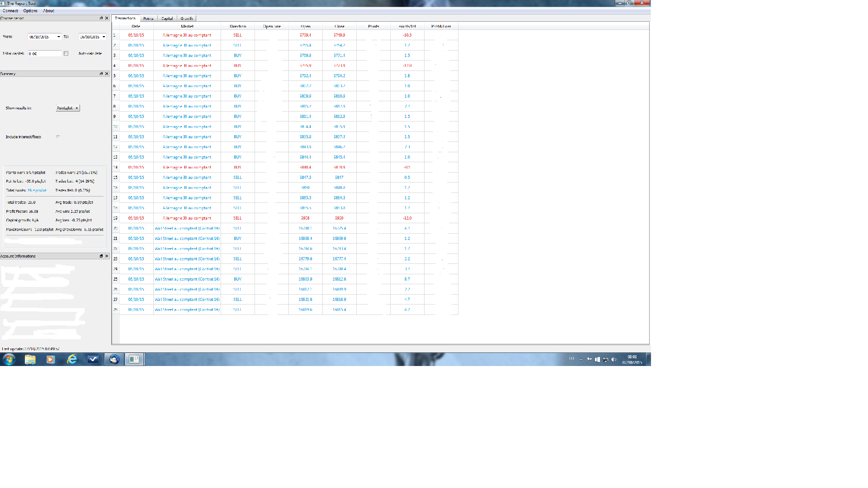Switch to the Capital tab
Viewport: 868px width, 488px height.
click(x=167, y=19)
